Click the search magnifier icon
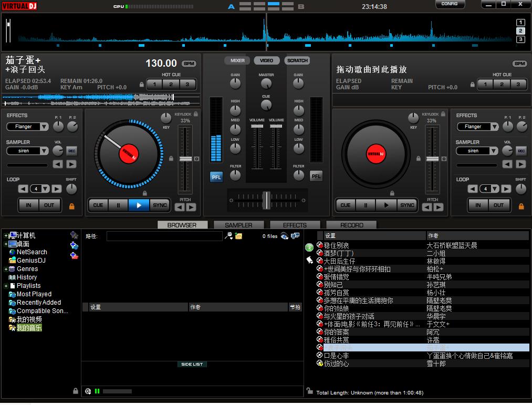This screenshot has height=405, width=532. coord(228,236)
